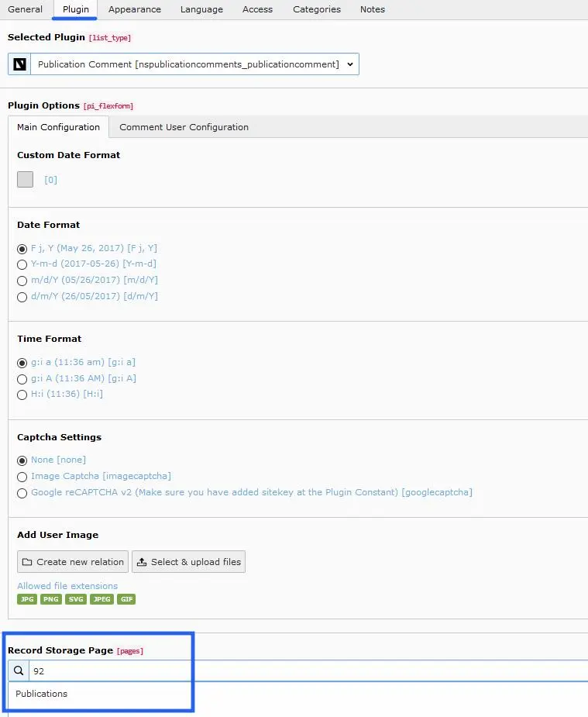The width and height of the screenshot is (588, 717).
Task: Click the Create new relation button
Action: point(73,561)
